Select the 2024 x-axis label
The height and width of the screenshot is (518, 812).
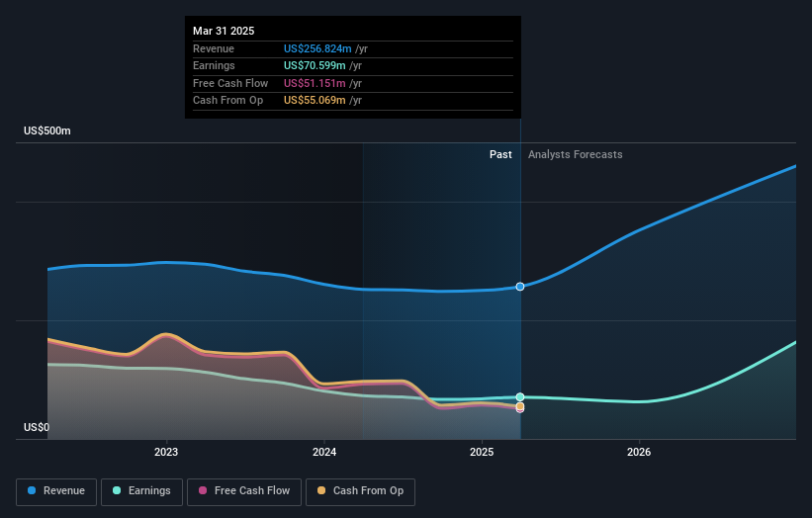point(324,452)
